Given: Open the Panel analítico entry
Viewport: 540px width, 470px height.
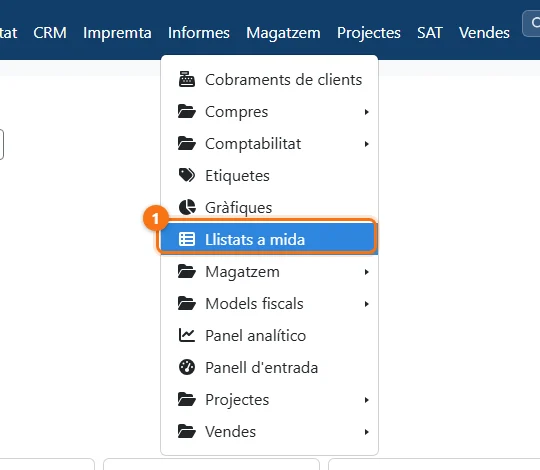Looking at the screenshot, I should pos(269,335).
